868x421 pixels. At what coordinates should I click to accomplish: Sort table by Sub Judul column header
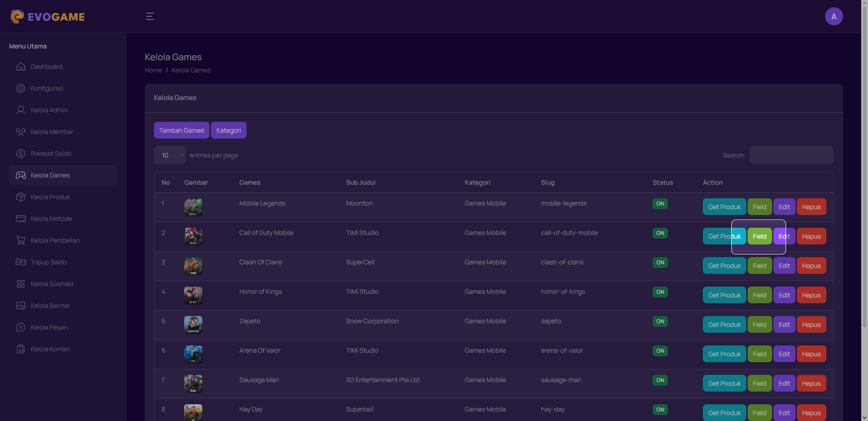(361, 182)
